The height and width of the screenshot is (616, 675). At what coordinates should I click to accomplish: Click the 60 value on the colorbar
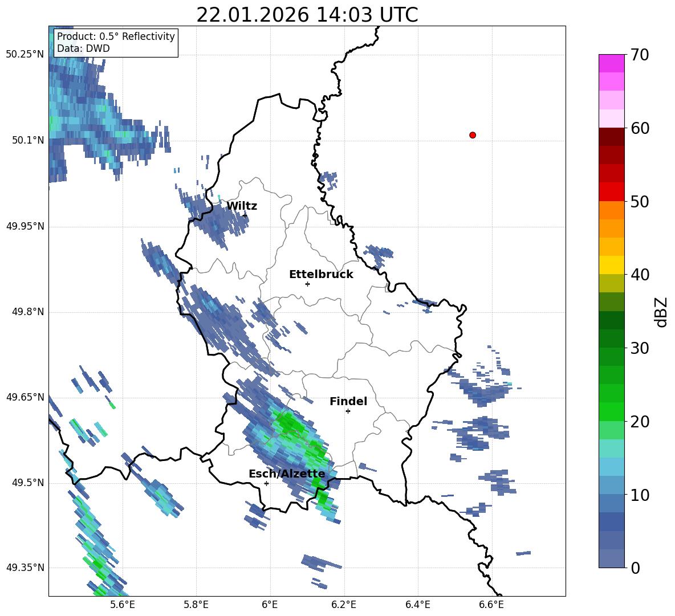tap(640, 128)
